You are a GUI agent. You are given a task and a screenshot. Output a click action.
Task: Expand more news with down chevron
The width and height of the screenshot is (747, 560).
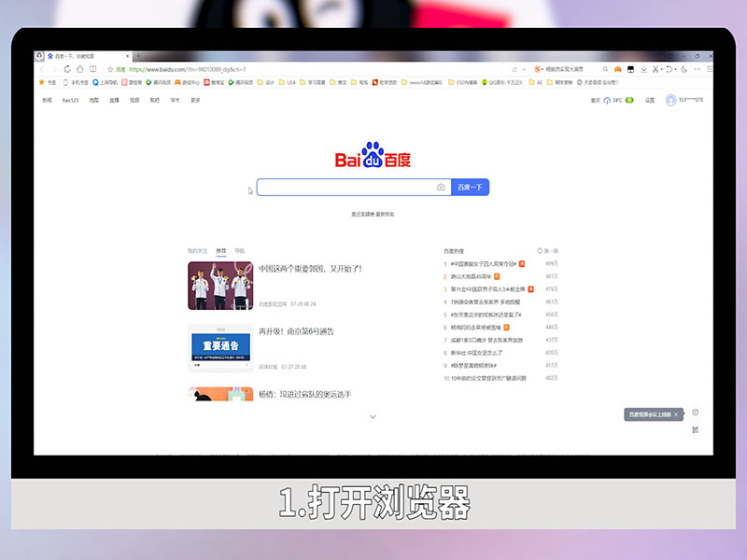tap(373, 416)
